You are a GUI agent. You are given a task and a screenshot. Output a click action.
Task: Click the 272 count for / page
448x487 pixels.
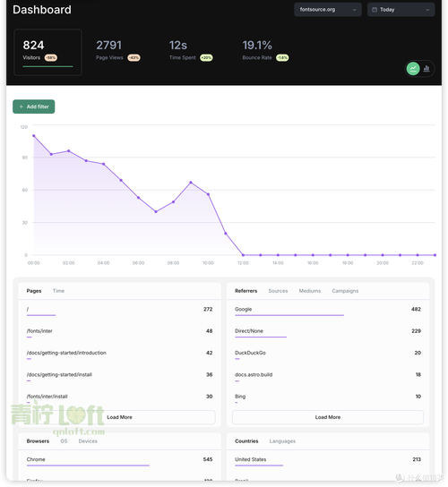tap(208, 309)
